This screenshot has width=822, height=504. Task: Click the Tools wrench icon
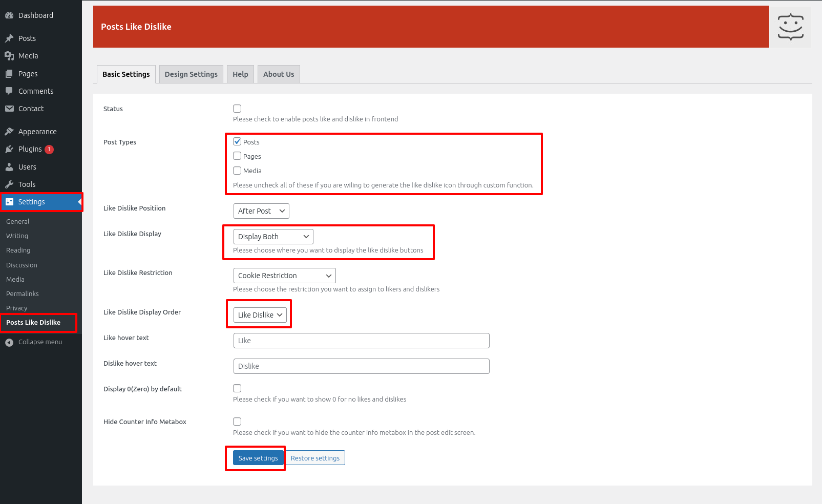click(x=9, y=184)
